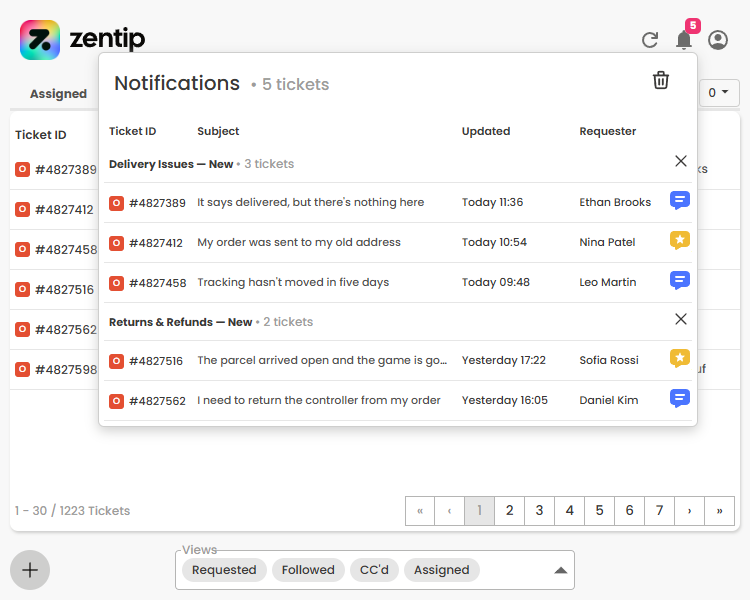Open comment icon for Ethan Brooks ticket
Image resolution: width=750 pixels, height=600 pixels.
[x=680, y=200]
